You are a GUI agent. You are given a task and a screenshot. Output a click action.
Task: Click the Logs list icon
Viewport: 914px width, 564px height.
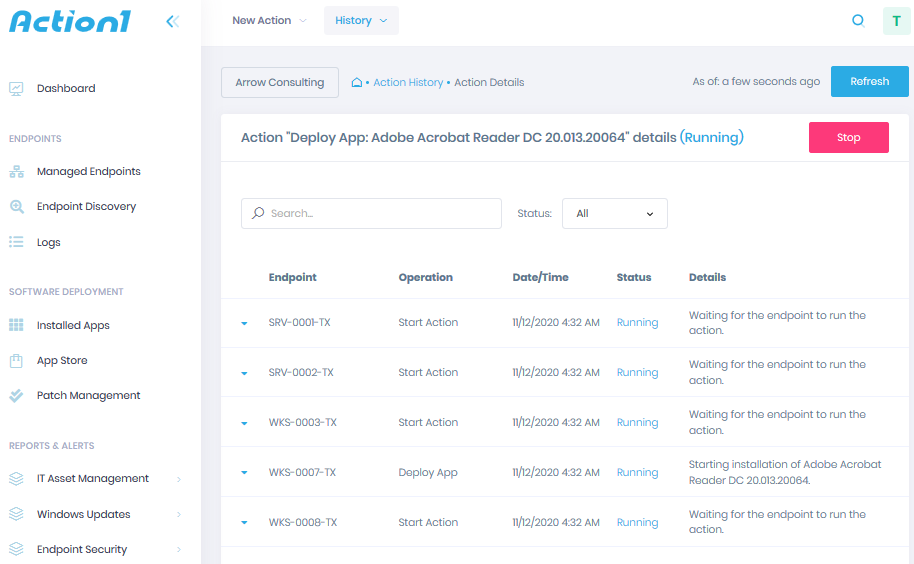[16, 242]
